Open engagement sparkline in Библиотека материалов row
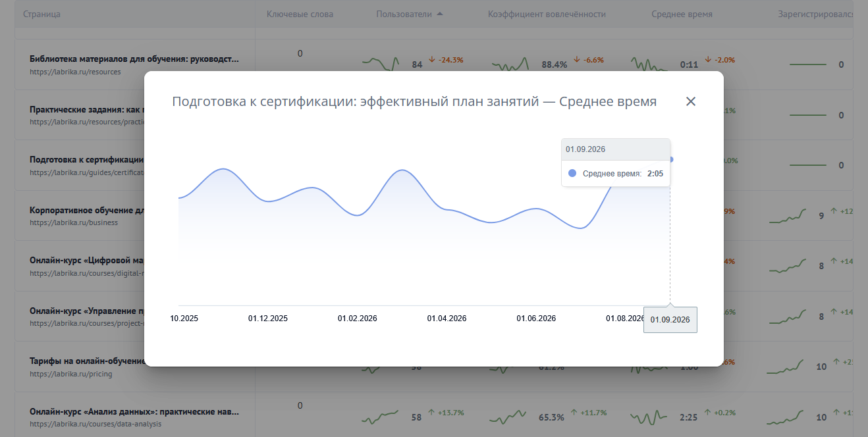Image resolution: width=868 pixels, height=437 pixels. click(x=510, y=64)
